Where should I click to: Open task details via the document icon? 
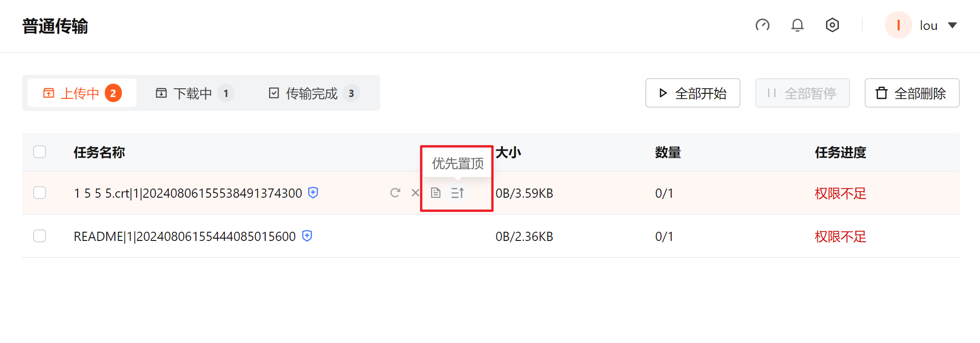(436, 193)
